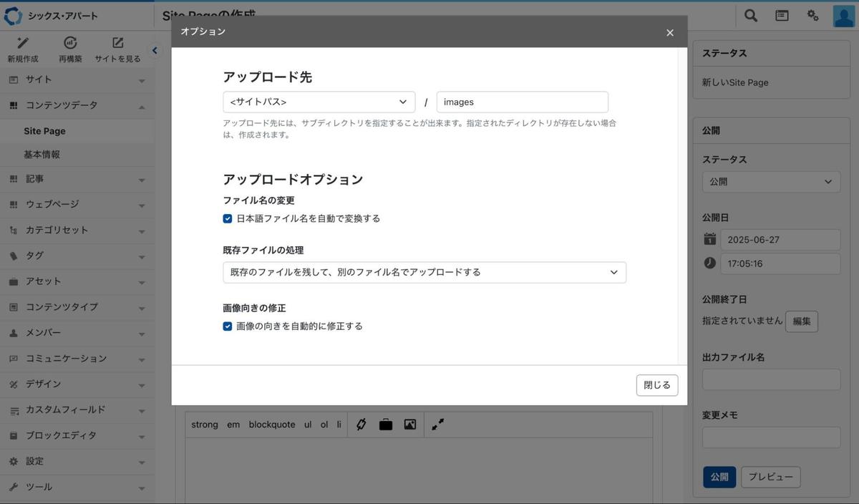This screenshot has height=504, width=859.
Task: Open the 公開 status dropdown
Action: (771, 182)
